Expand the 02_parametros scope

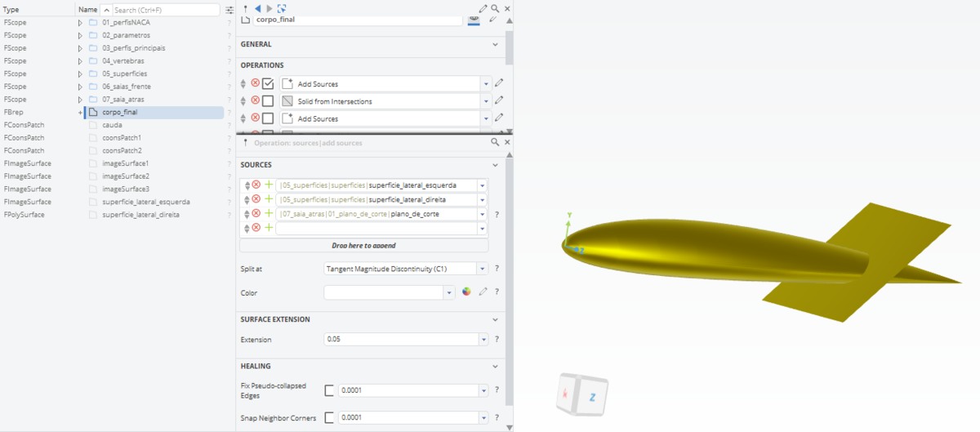tap(80, 35)
